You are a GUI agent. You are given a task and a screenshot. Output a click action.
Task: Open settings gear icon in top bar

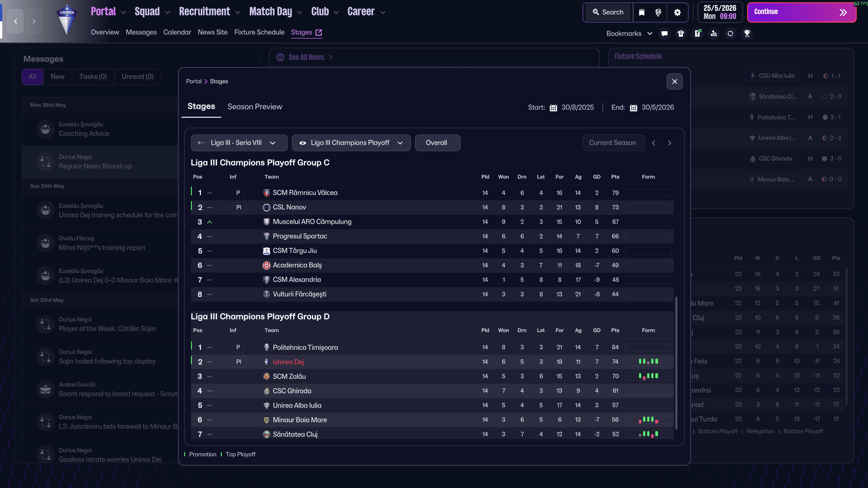677,12
